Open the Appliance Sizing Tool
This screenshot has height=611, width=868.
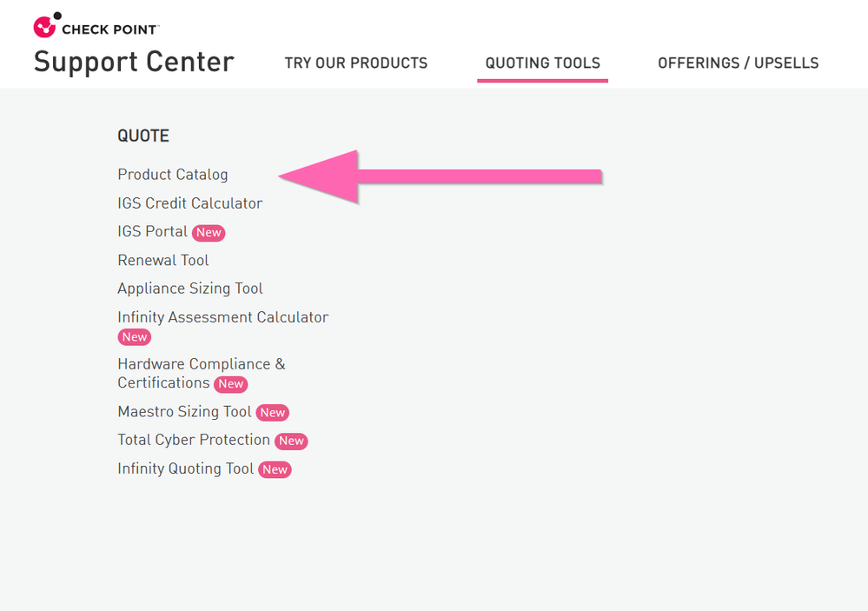(x=190, y=289)
